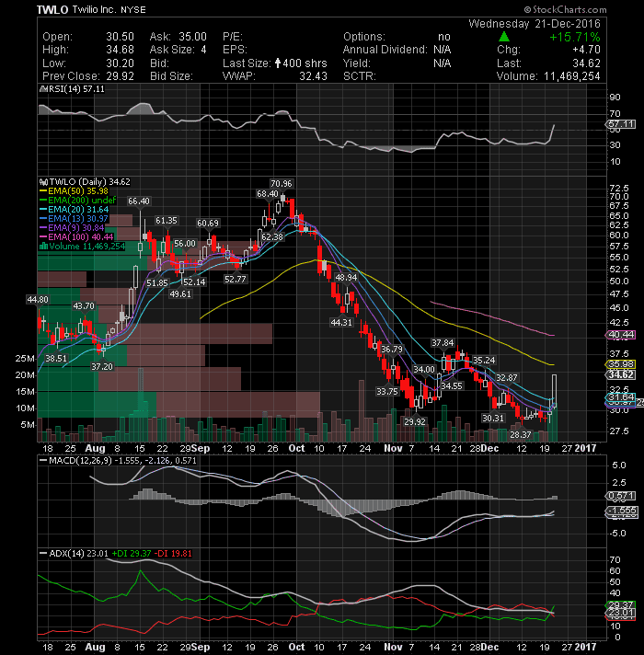The width and height of the screenshot is (644, 655).
Task: Click the Options value no
Action: coord(444,37)
